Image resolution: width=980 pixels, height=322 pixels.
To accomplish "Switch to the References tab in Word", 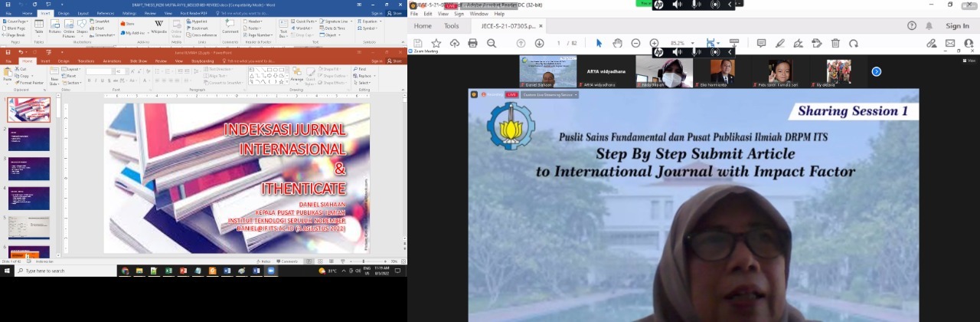I will coord(106,13).
